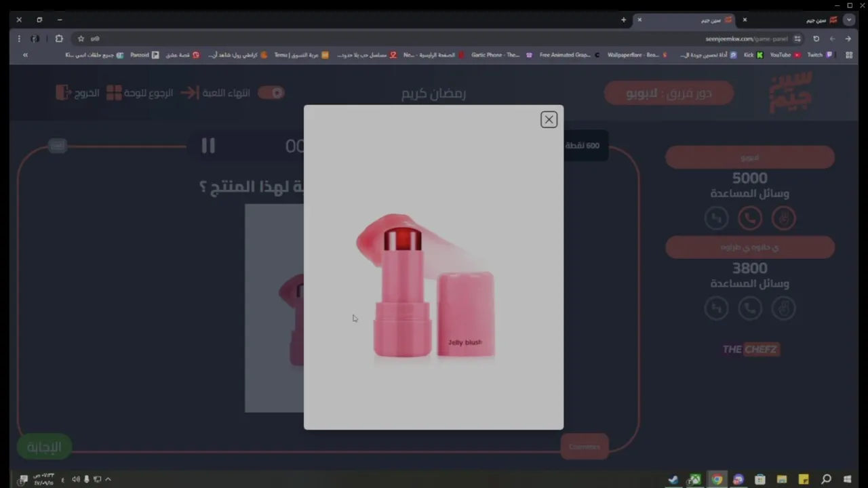Reload the current page
Viewport: 868px width, 488px height.
tap(816, 39)
